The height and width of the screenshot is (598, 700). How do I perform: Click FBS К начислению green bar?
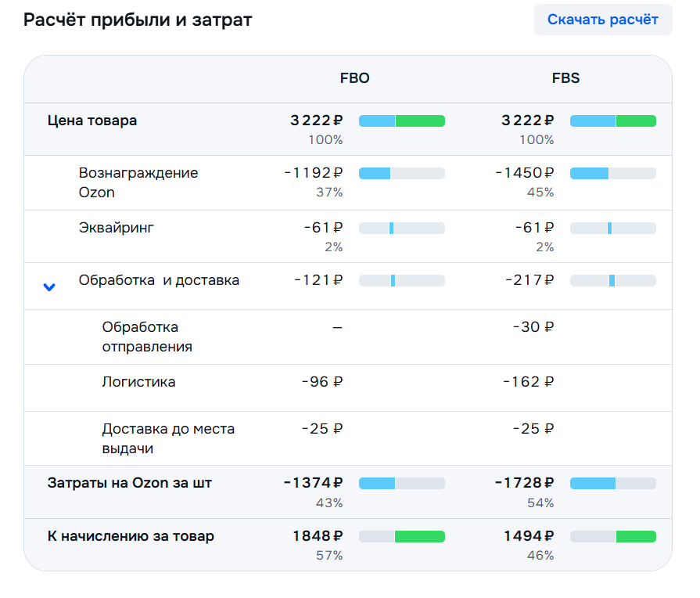tap(635, 536)
